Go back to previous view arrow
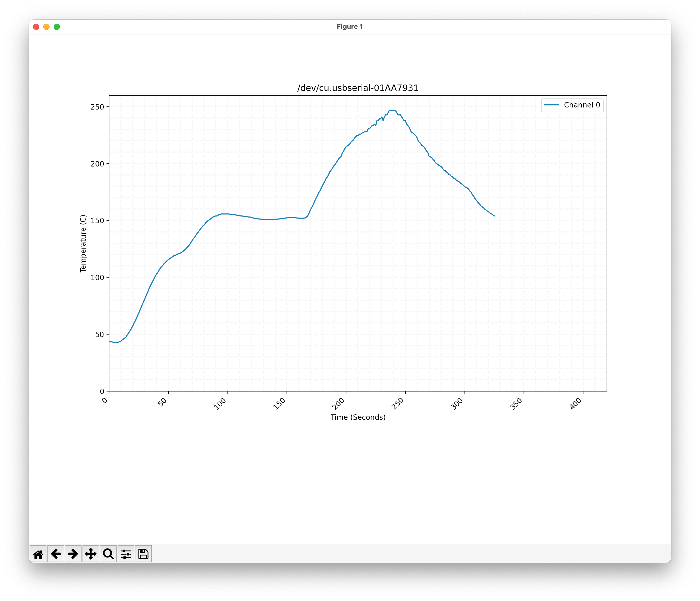The image size is (700, 601). pyautogui.click(x=56, y=554)
